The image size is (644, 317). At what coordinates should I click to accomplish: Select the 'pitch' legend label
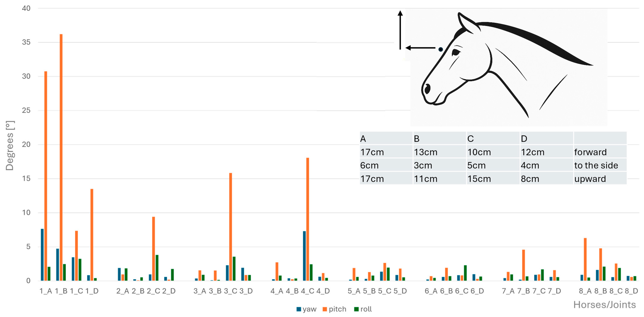[x=338, y=309]
